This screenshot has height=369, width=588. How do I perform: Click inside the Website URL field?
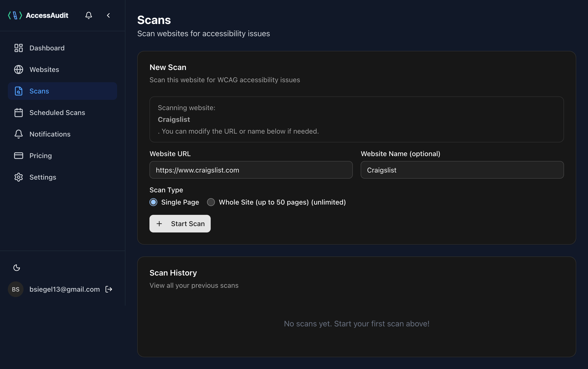[x=251, y=170]
